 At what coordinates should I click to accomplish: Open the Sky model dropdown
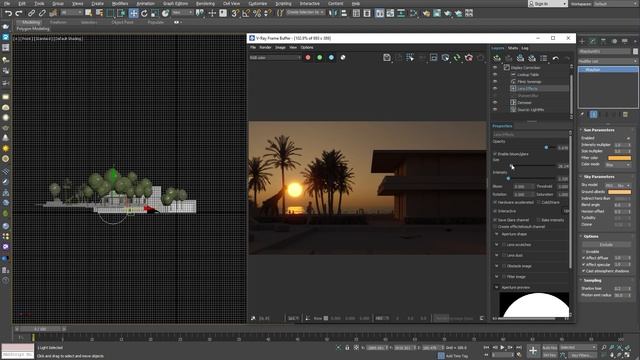(618, 185)
